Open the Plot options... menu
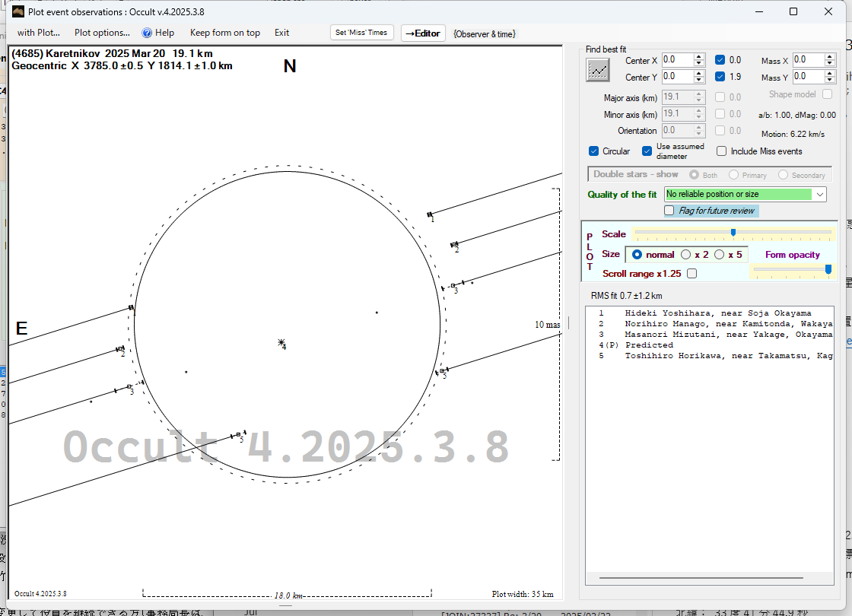This screenshot has width=852, height=616. [102, 33]
